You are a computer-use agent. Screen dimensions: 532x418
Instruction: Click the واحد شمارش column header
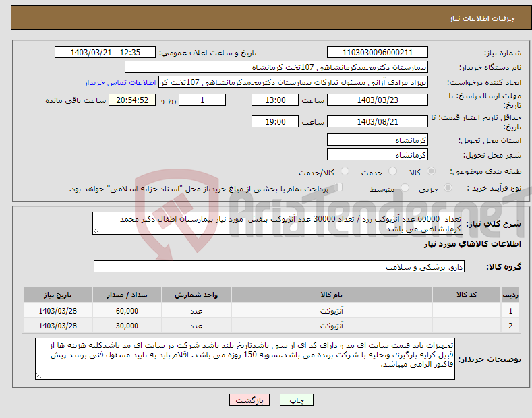[x=196, y=295]
